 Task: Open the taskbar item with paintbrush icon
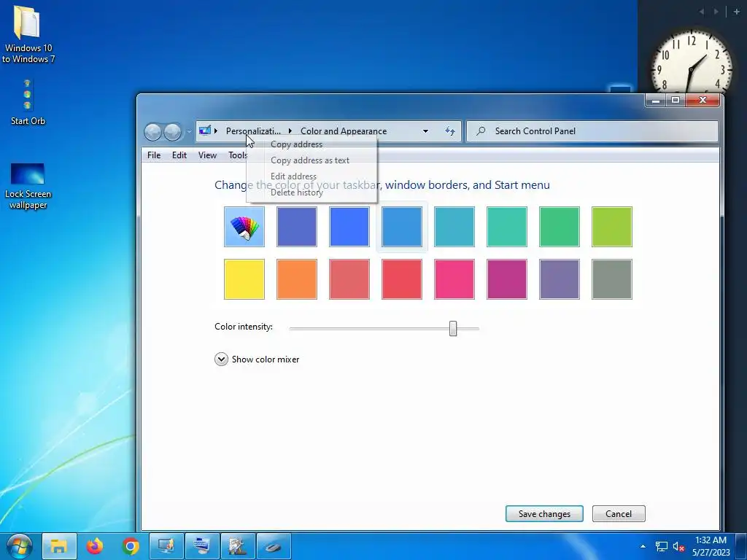pos(238,545)
